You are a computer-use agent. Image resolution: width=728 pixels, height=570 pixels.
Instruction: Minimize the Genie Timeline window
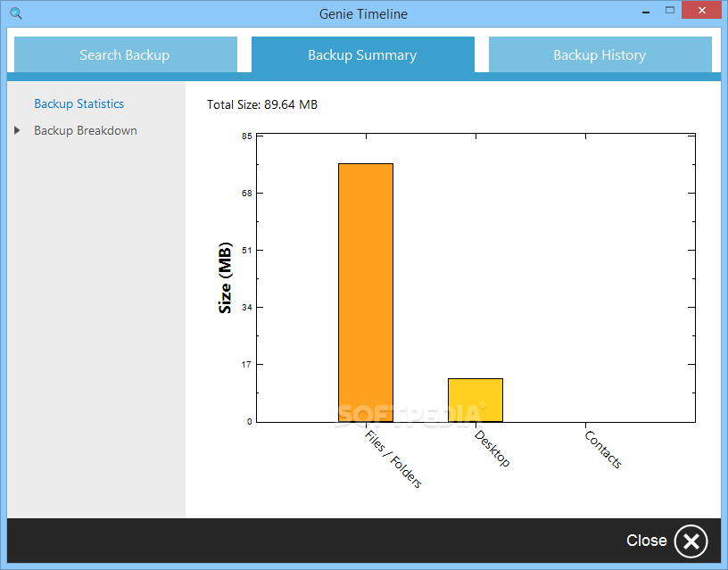pyautogui.click(x=646, y=12)
